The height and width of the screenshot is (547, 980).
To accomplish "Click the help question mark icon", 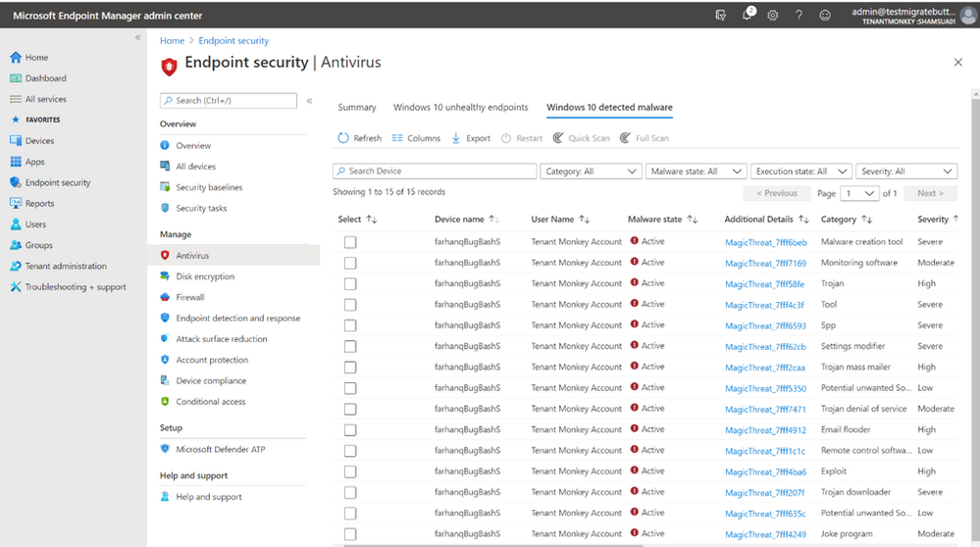I will (x=799, y=16).
